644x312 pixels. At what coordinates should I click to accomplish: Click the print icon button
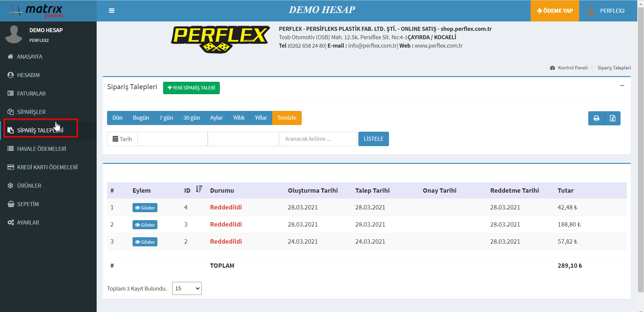point(596,118)
